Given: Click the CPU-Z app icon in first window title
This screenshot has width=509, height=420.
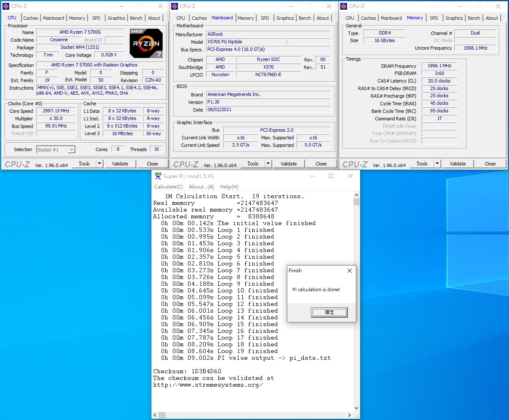Looking at the screenshot, I should click(6, 6).
